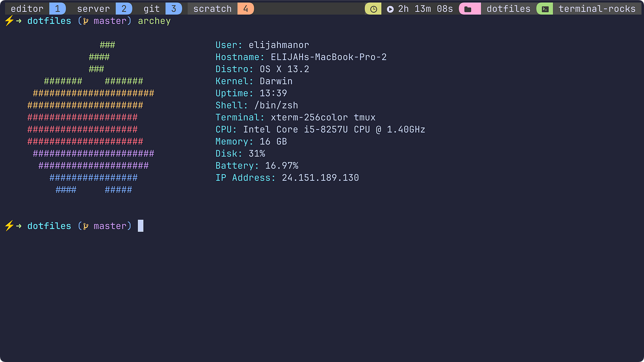Click the Hostname: label
The width and height of the screenshot is (644, 362).
[x=240, y=57]
